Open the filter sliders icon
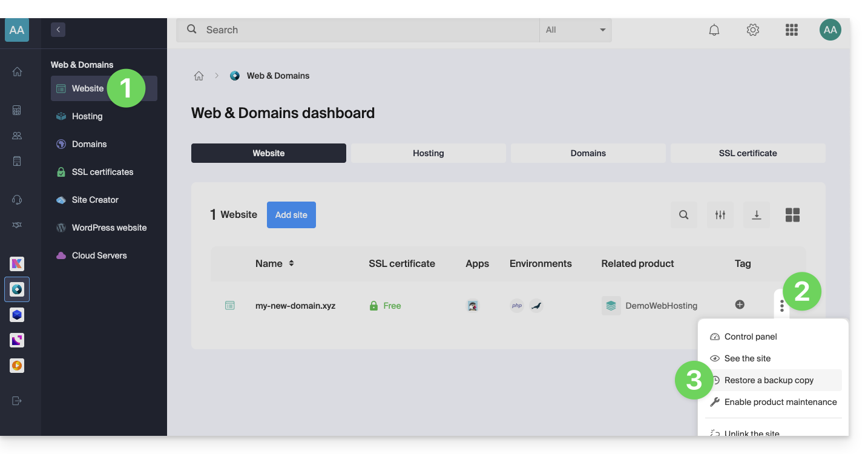868x454 pixels. (x=720, y=215)
